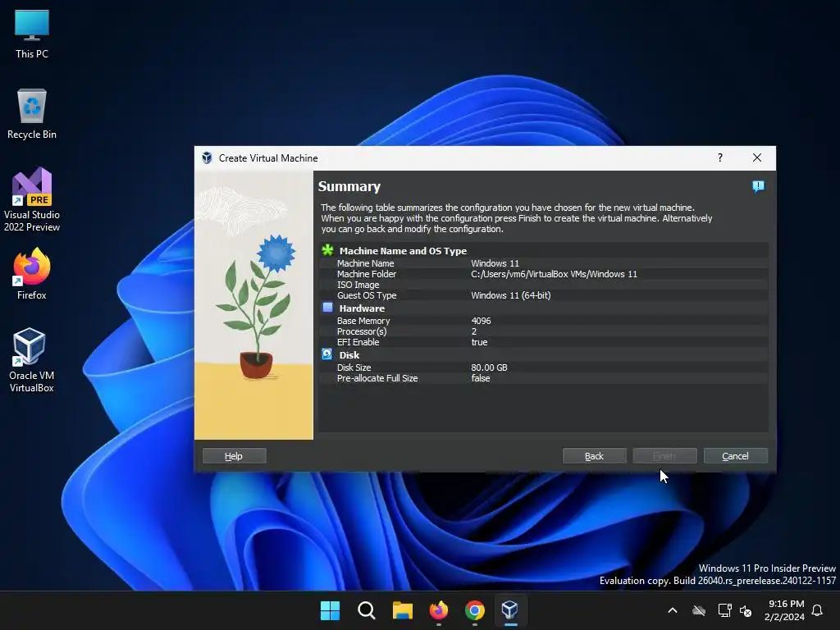
Task: Click the value Windows 11 (64-bit)
Action: 510,295
